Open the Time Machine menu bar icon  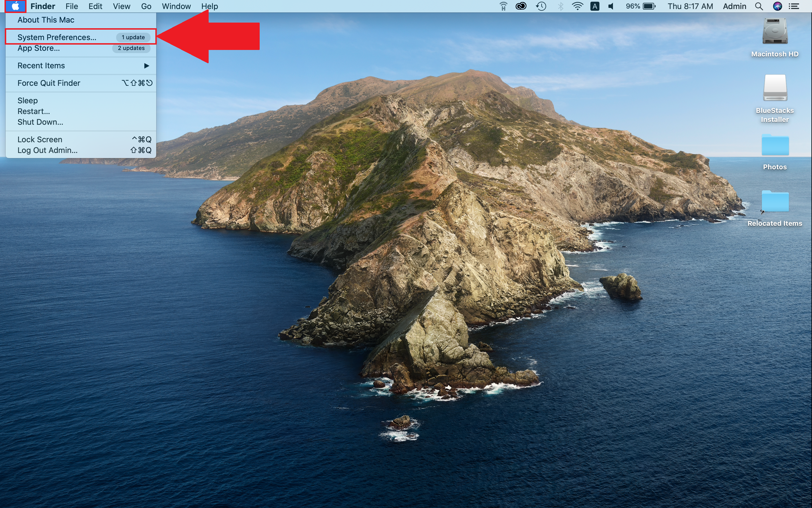tap(541, 6)
